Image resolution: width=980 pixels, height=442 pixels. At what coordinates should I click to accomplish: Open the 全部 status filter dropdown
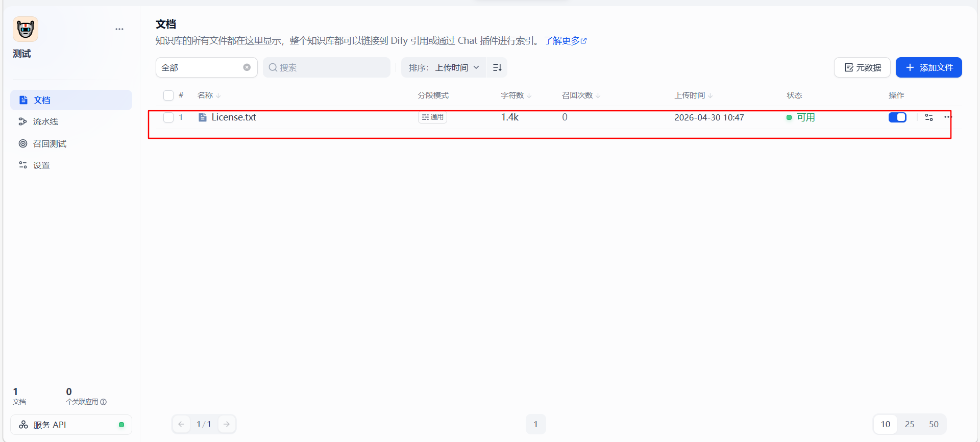pos(206,67)
